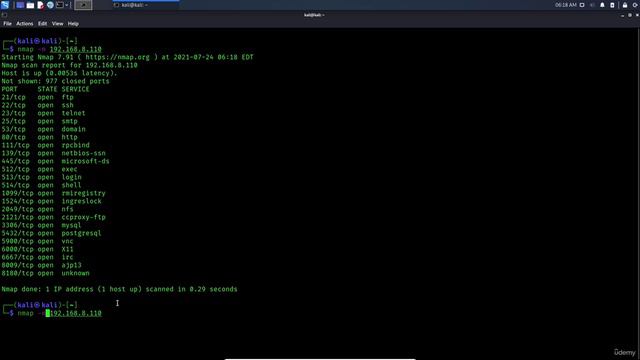640x360 pixels.
Task: Click the '111/tcp open rpcbind' row
Action: [45, 145]
